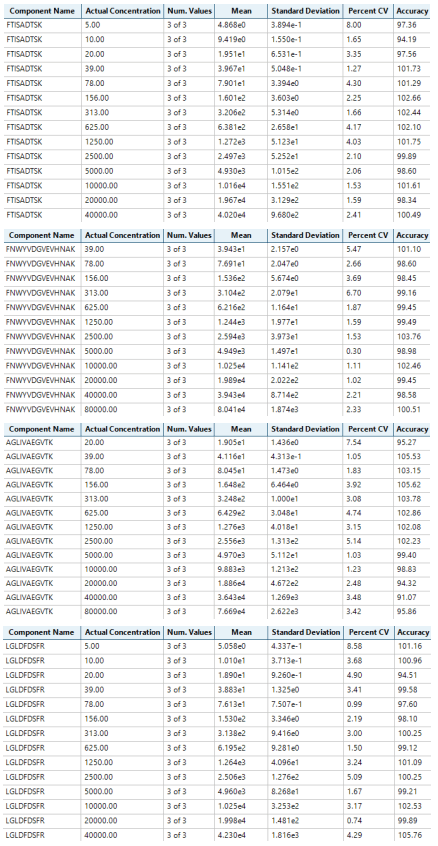Click Actual Concentration header in LGLDFDSFR table
The height and width of the screenshot is (846, 438).
[122, 632]
